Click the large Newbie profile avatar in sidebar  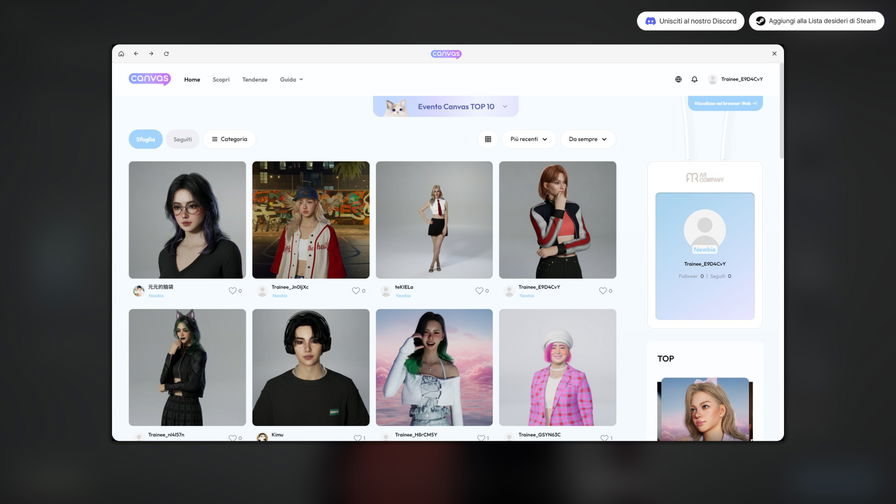click(705, 231)
